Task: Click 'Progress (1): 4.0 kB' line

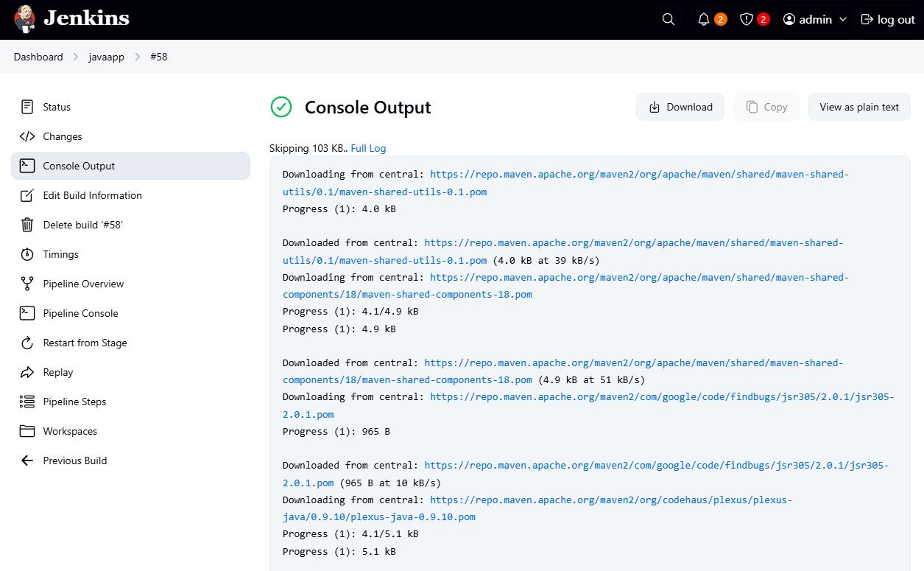Action: pos(339,209)
